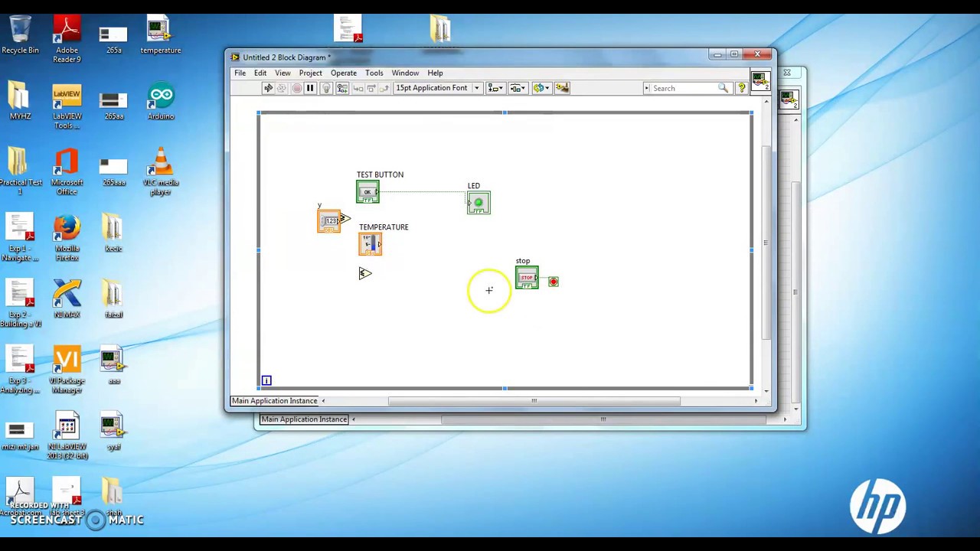
Task: Click the Step Over button
Action: [371, 88]
